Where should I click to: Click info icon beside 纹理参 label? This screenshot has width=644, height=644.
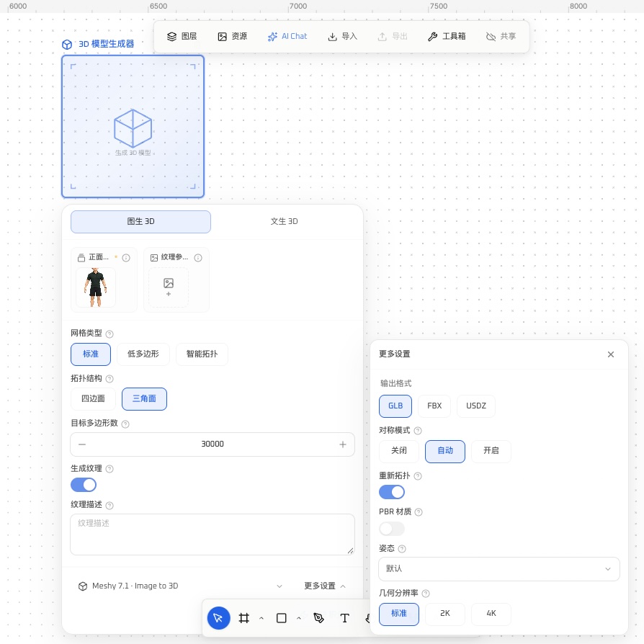click(198, 257)
